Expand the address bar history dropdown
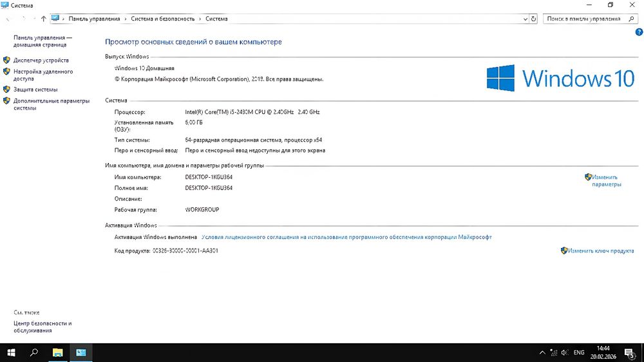 point(526,19)
